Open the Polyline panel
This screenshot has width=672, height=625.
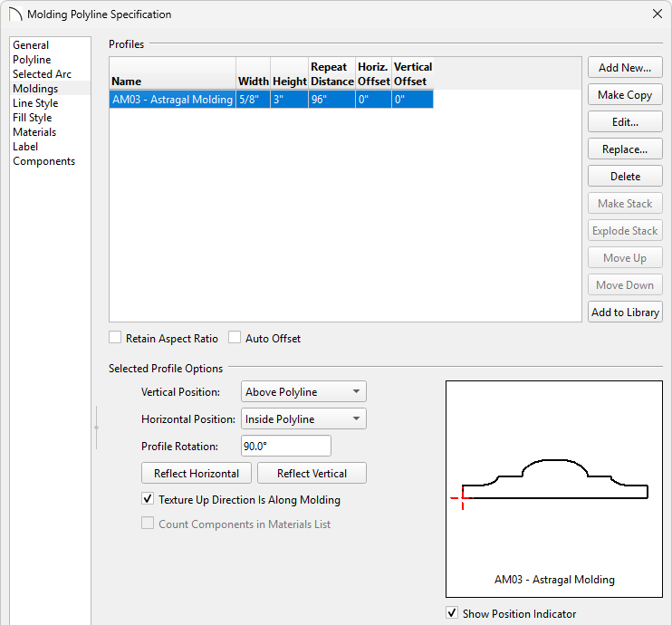(x=32, y=60)
